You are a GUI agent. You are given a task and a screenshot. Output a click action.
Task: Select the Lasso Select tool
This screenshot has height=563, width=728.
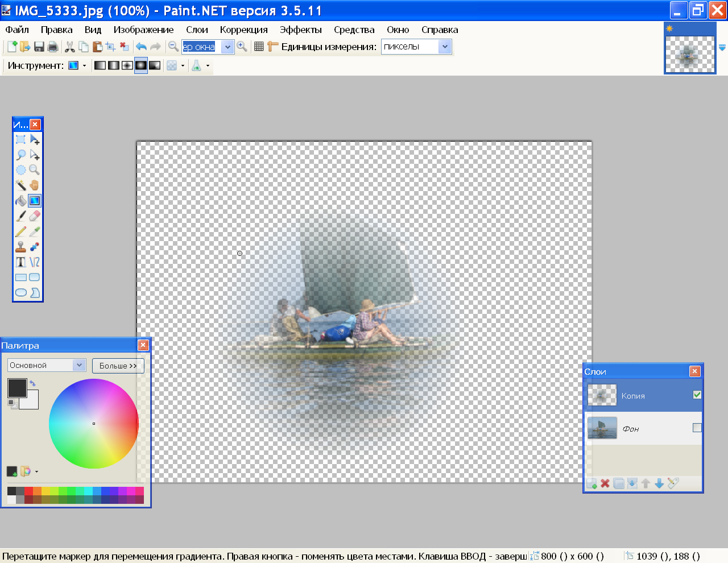click(21, 155)
